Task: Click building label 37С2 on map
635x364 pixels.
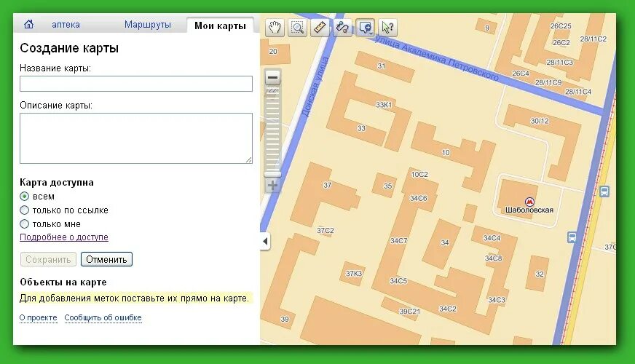Action: coord(326,230)
